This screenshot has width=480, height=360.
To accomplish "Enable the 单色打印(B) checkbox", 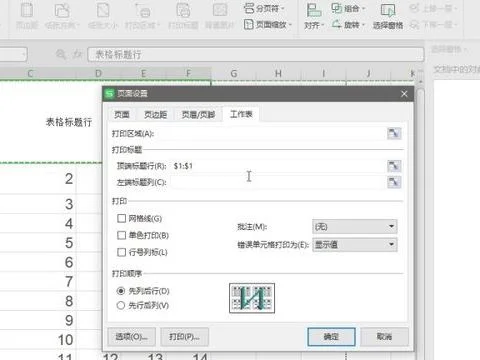I will click(x=121, y=235).
